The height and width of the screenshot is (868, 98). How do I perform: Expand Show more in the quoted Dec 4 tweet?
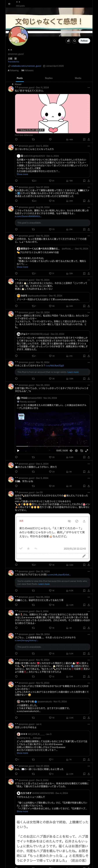(22, 174)
